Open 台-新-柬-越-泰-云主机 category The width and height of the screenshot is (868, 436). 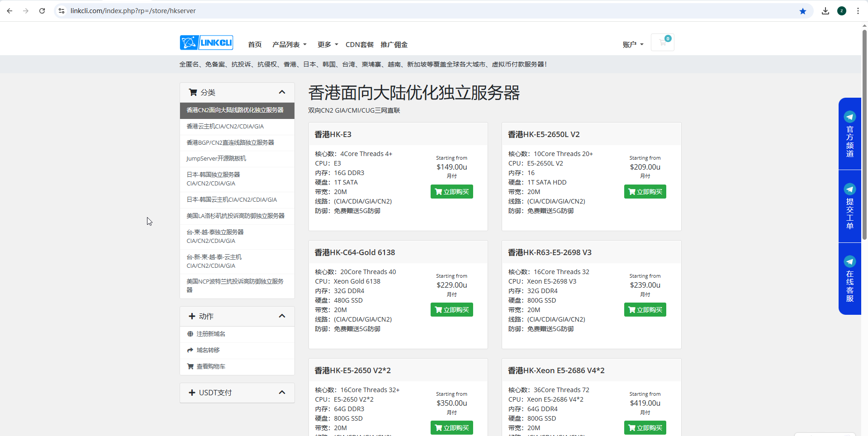point(237,261)
